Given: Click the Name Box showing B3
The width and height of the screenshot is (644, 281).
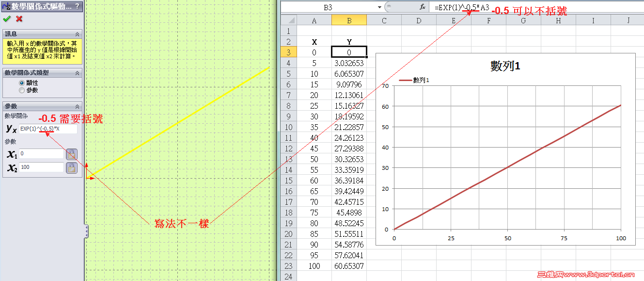Looking at the screenshot, I should tap(328, 7).
